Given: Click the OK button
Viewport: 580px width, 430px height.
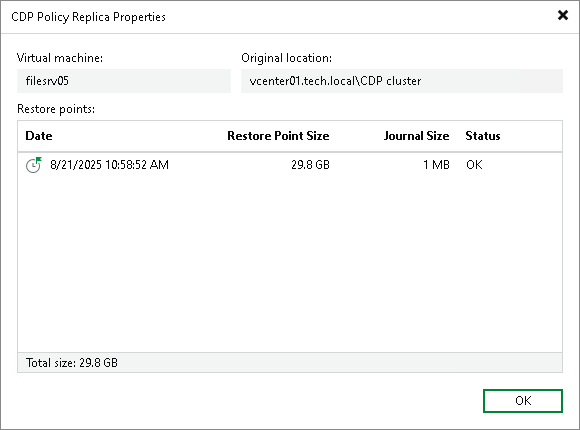Looking at the screenshot, I should pos(523,400).
